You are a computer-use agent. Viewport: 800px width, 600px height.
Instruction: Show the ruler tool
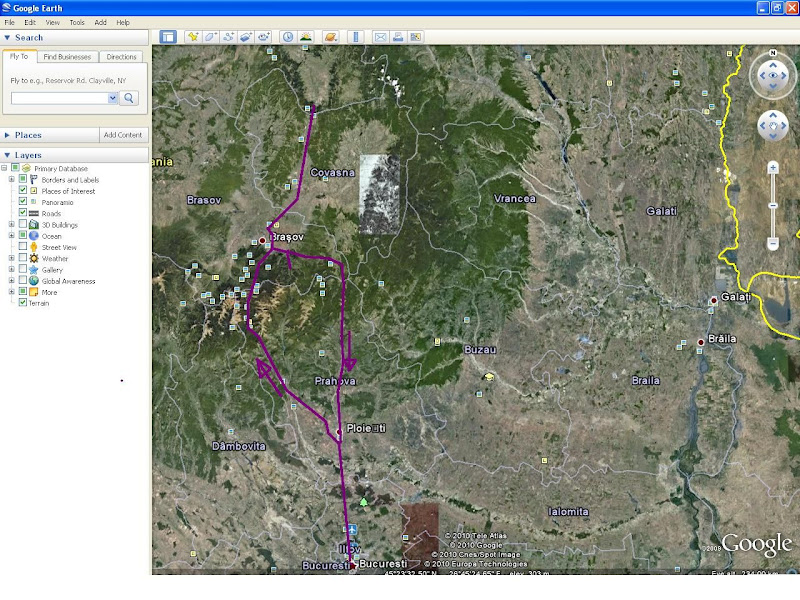click(x=356, y=37)
